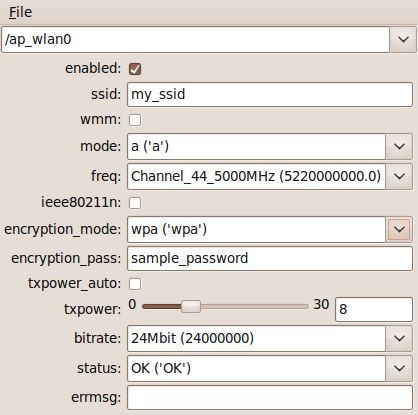Click the txpower numeric value field
The width and height of the screenshot is (418, 415).
click(374, 309)
